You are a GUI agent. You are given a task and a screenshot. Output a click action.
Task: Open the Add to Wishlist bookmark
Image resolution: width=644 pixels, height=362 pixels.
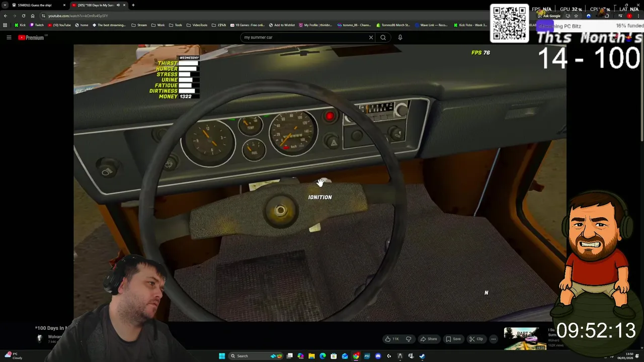coord(282,25)
